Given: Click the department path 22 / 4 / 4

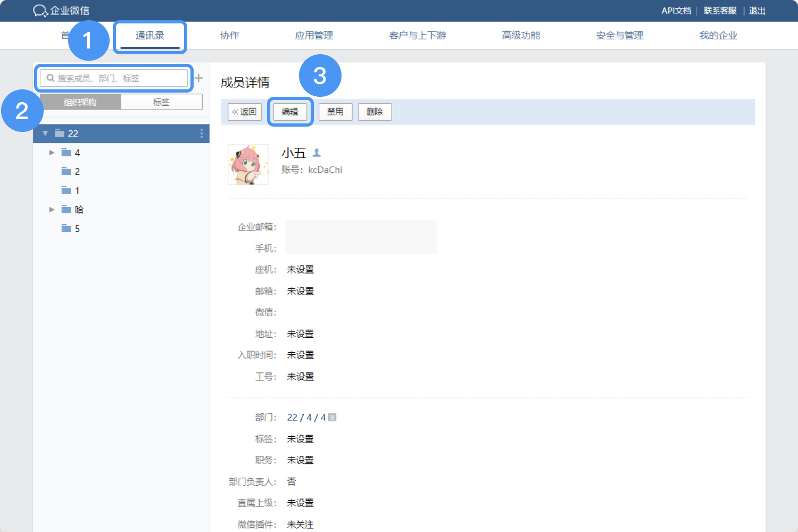Looking at the screenshot, I should tap(306, 418).
